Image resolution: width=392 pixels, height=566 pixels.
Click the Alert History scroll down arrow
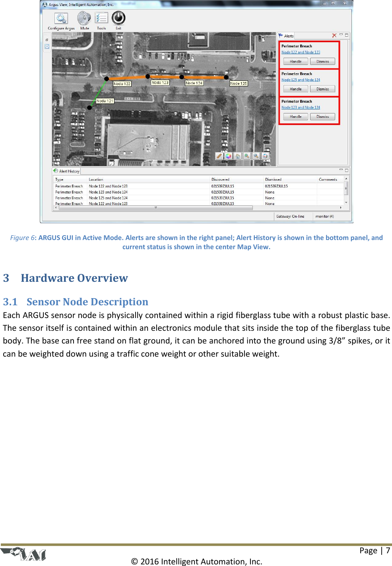[346, 203]
